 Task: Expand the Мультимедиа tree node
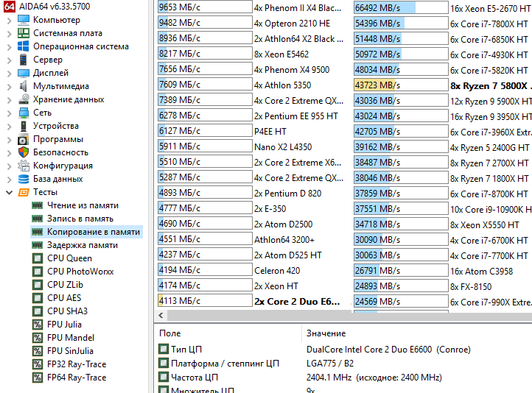(9, 87)
